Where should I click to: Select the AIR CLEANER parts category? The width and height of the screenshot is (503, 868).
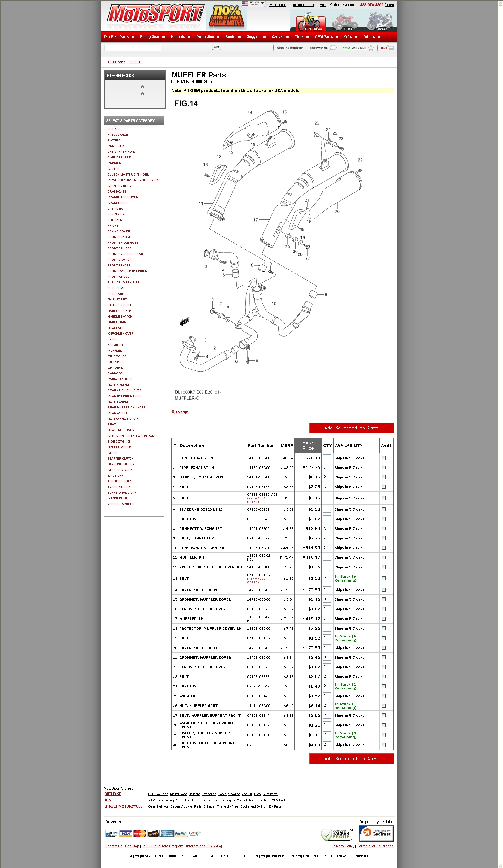pos(118,135)
